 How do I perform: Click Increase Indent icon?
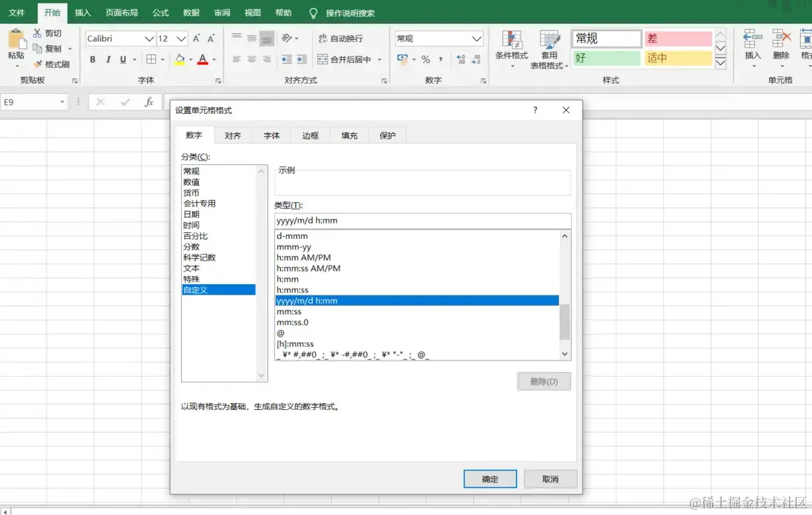pos(302,60)
